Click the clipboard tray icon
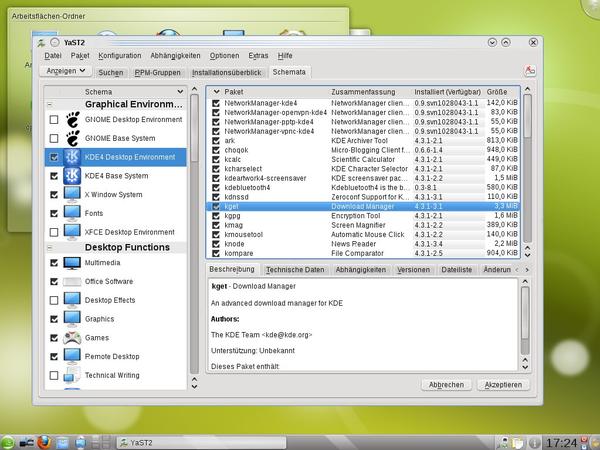This screenshot has height=450, width=600. point(518,443)
